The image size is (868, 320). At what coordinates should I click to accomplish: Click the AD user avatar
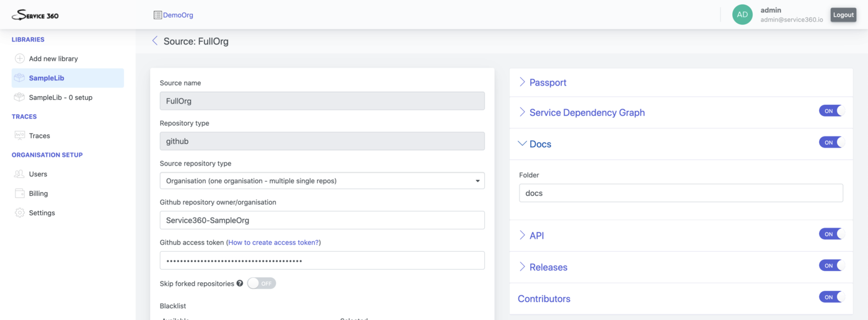(x=742, y=15)
